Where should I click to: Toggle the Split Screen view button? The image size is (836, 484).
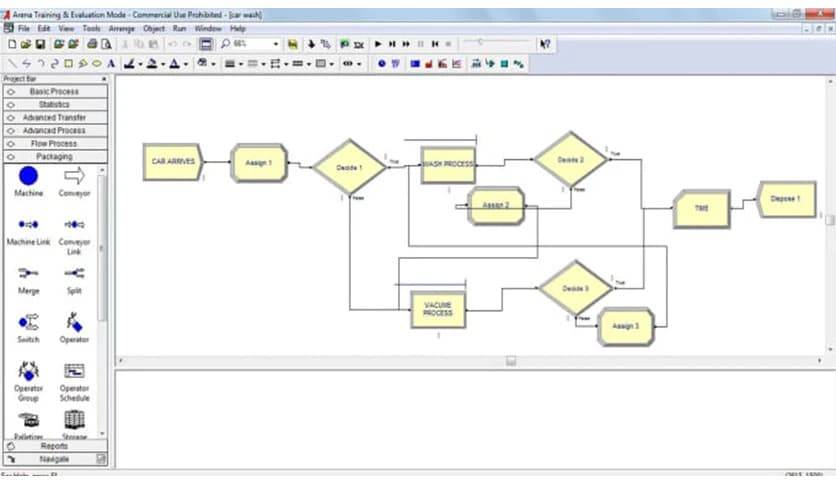coord(206,44)
